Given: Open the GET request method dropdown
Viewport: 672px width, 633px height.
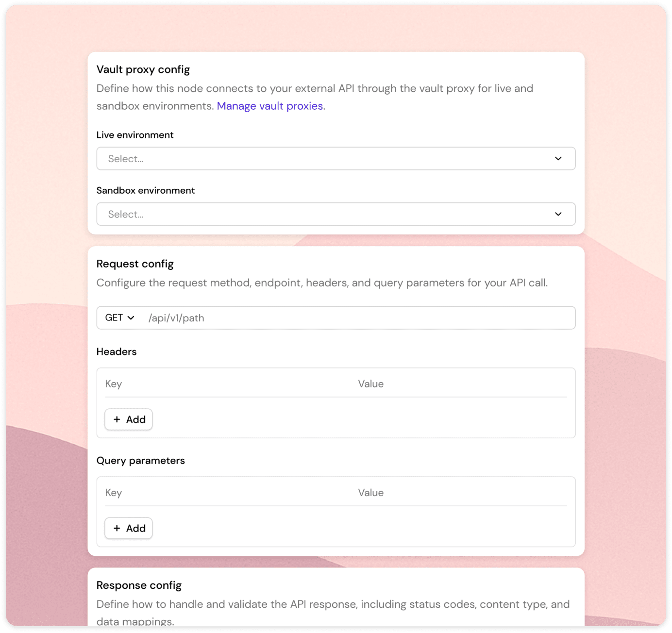Looking at the screenshot, I should [x=119, y=317].
